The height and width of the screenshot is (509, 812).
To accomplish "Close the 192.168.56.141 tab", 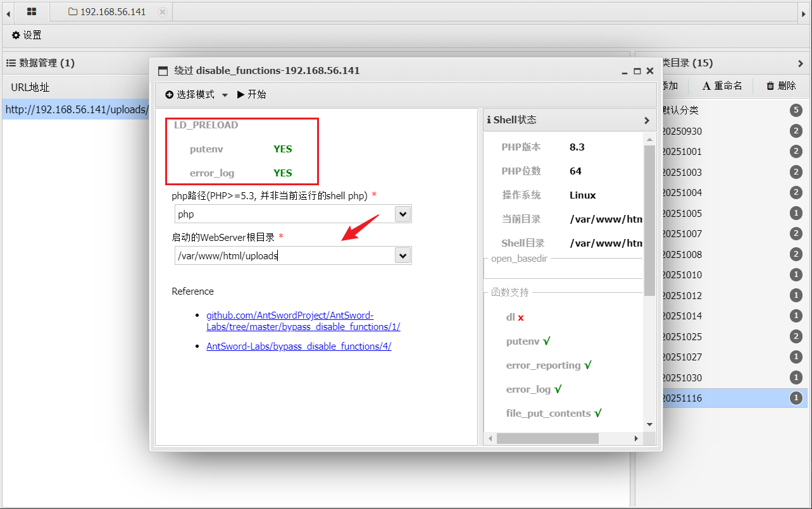I will 163,11.
